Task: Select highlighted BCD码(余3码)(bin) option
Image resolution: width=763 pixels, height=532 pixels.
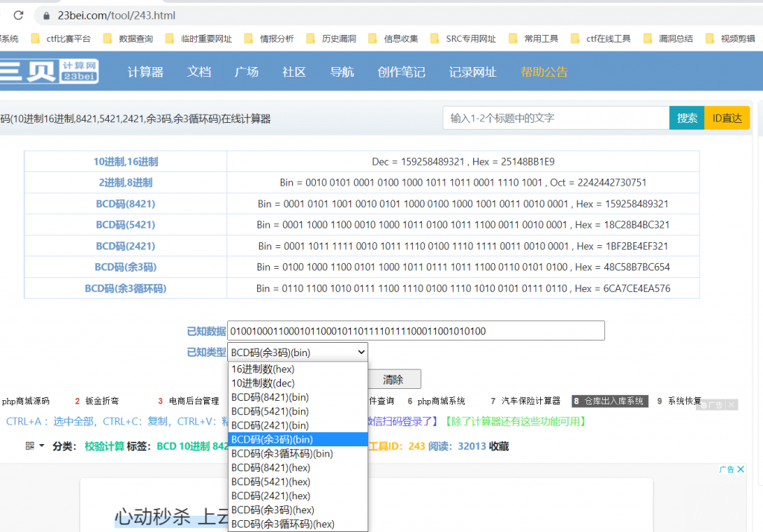Action: 298,440
